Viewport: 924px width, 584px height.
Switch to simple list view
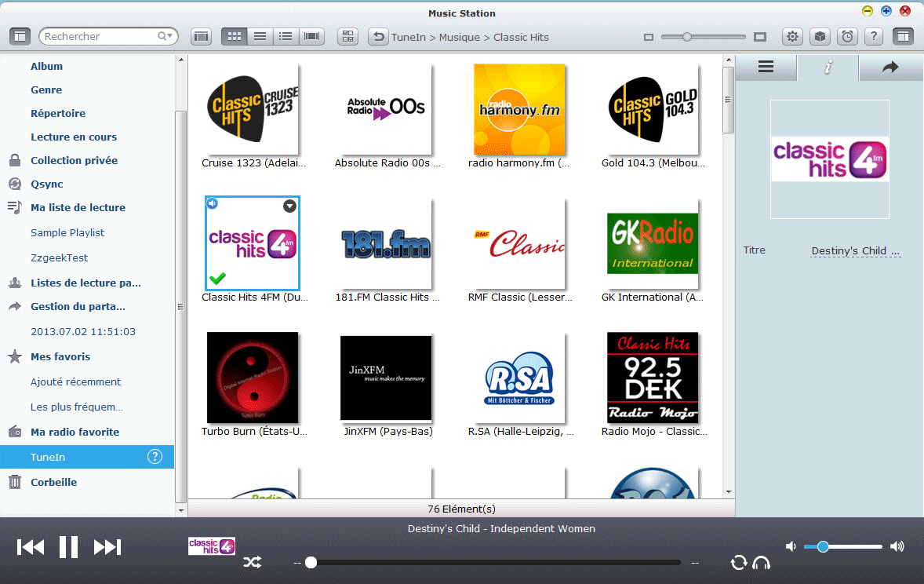click(260, 37)
